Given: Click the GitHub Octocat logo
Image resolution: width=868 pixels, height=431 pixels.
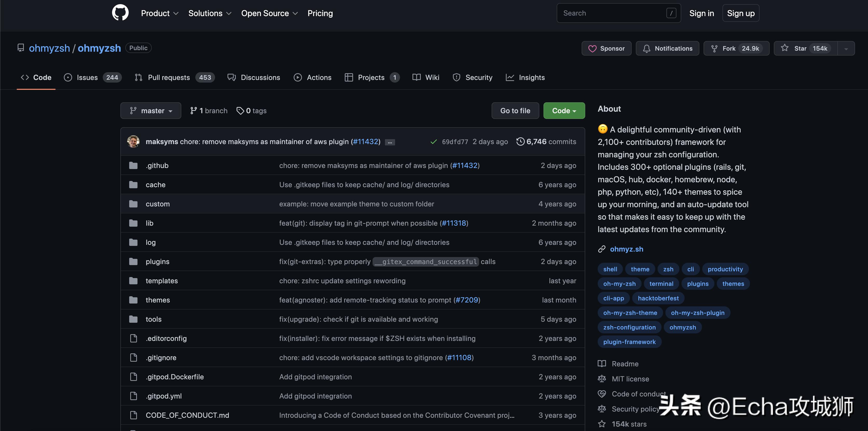Looking at the screenshot, I should (120, 13).
